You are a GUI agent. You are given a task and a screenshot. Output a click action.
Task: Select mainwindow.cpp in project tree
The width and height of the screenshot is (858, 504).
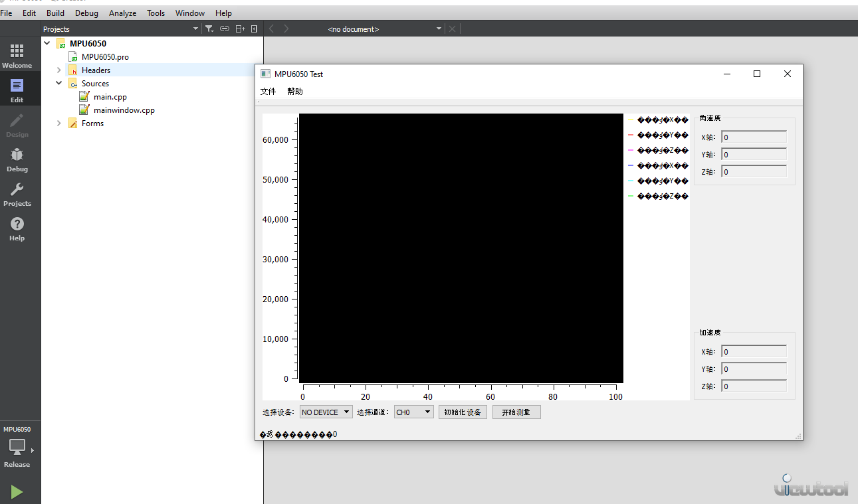point(124,110)
